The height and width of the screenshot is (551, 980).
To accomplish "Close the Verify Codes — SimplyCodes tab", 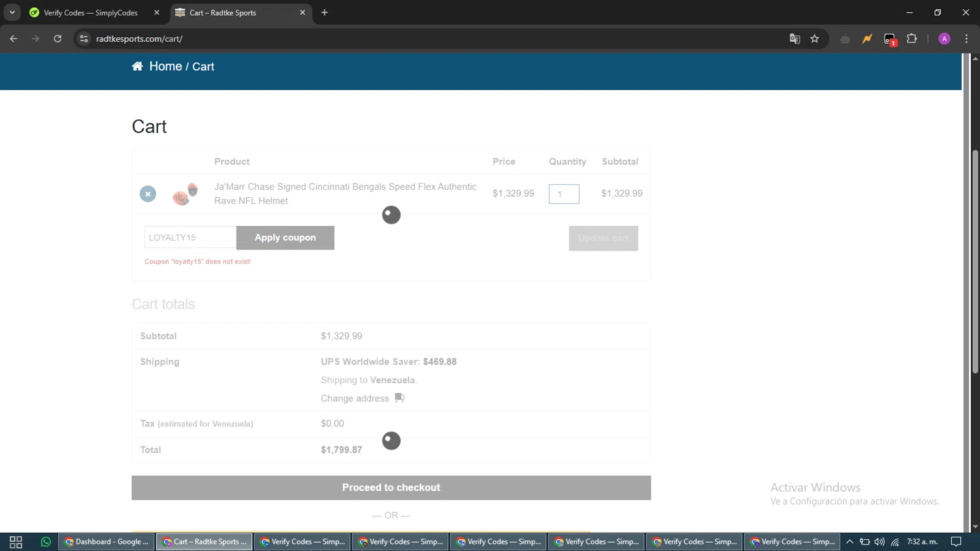I will pos(157,12).
